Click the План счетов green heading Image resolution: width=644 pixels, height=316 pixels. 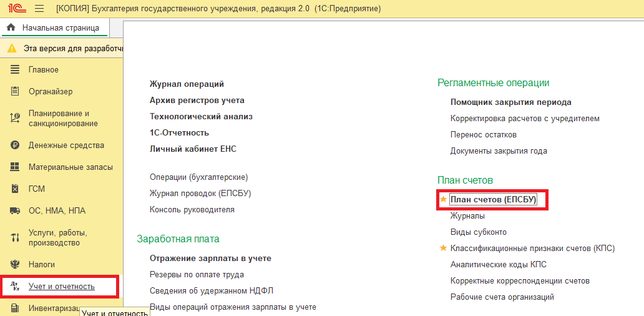pos(465,180)
